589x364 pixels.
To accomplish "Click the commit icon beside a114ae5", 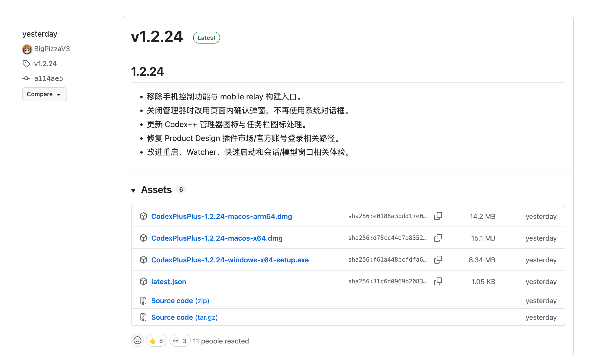I will click(x=26, y=78).
